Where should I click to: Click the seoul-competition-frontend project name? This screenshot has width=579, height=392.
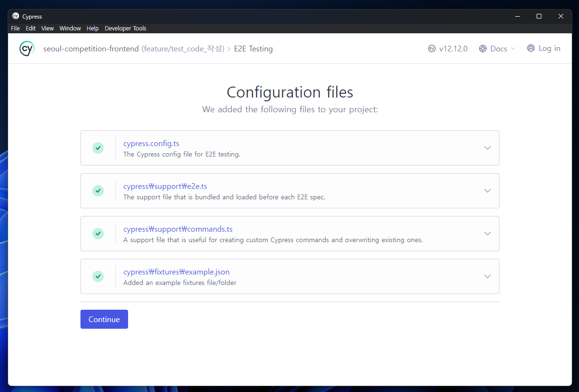click(91, 49)
